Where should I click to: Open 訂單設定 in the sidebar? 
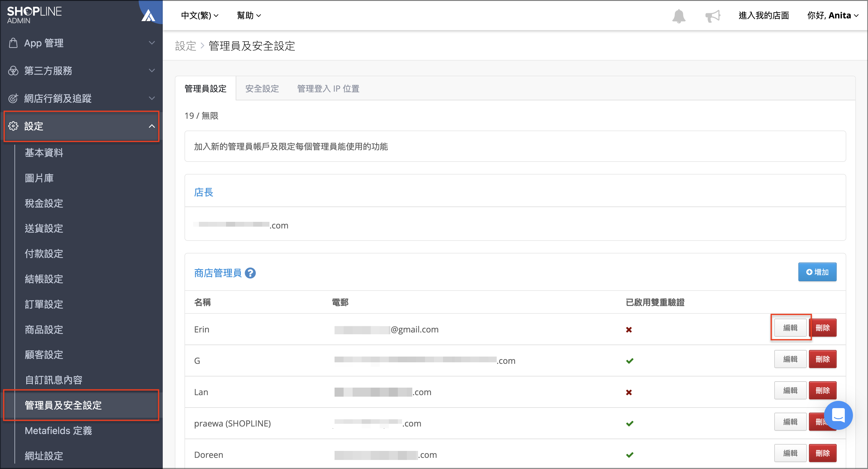coord(44,304)
